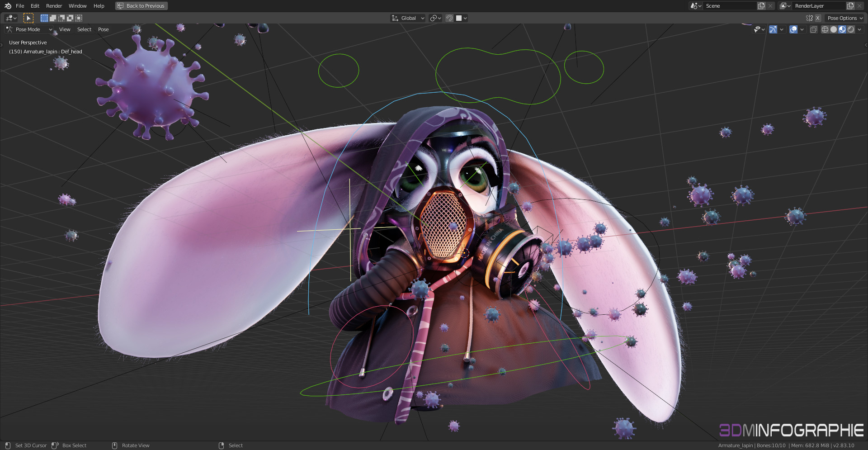Click the add view layer icon
This screenshot has width=868, height=450.
click(850, 6)
